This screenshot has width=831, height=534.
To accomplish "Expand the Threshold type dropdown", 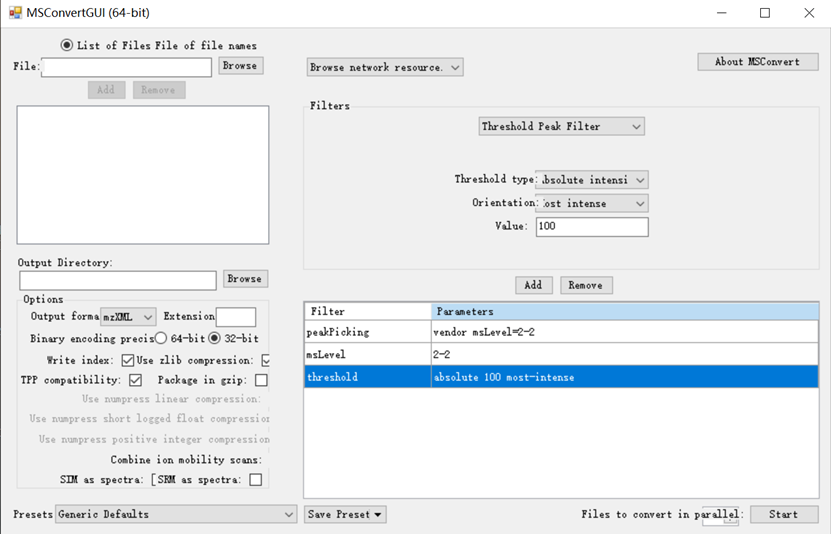I will pos(592,180).
